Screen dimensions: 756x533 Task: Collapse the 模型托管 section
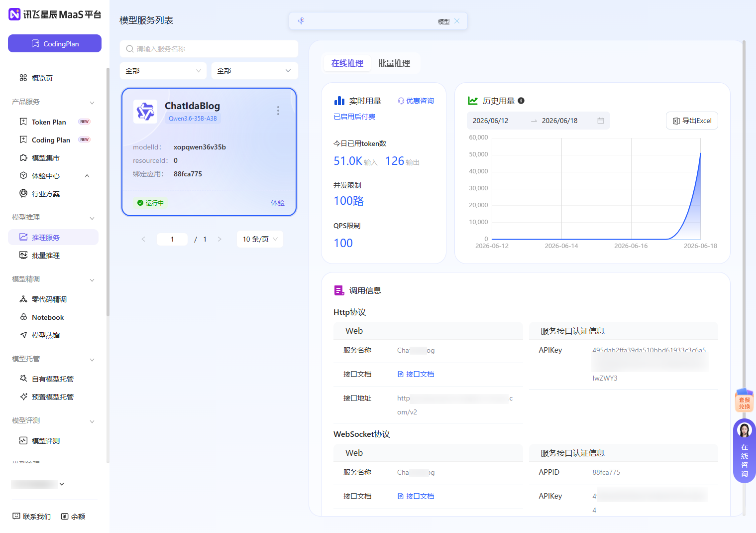(92, 359)
